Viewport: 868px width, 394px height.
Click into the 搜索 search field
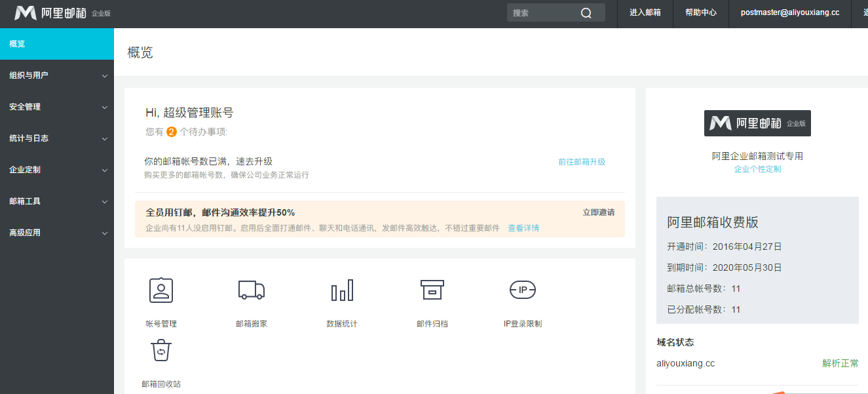[542, 13]
